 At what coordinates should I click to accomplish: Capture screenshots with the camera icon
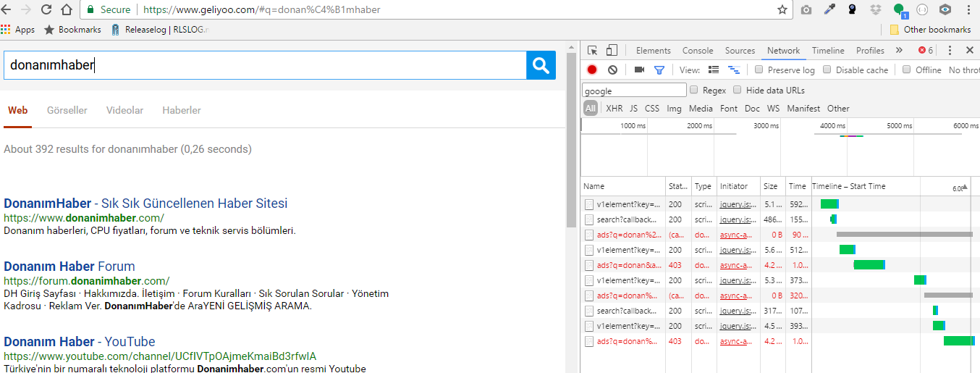(x=639, y=70)
